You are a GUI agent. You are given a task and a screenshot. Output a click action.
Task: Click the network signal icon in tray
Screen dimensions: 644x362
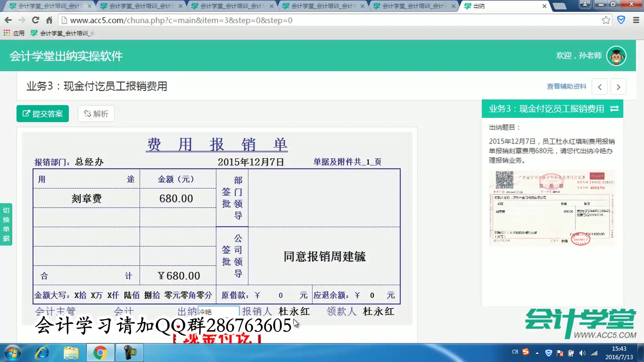[594, 353]
